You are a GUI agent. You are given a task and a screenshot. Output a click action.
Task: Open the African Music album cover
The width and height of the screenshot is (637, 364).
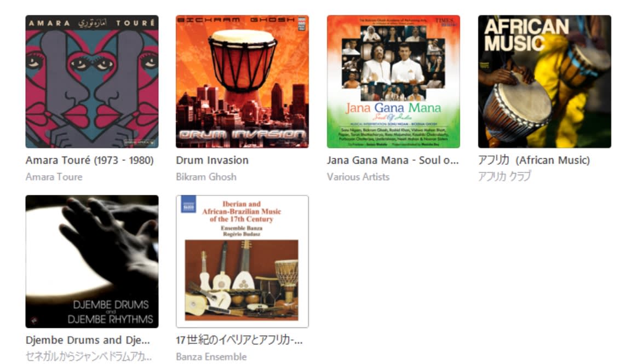(544, 82)
